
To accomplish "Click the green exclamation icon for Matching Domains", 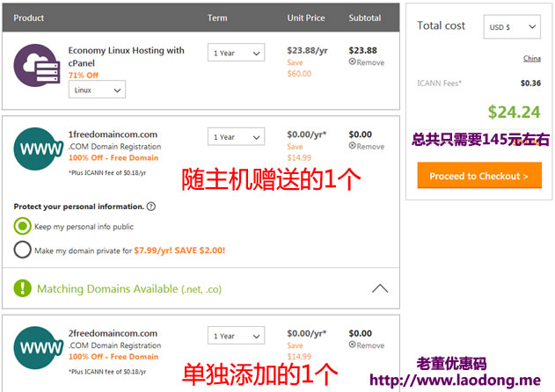I will 23,288.
